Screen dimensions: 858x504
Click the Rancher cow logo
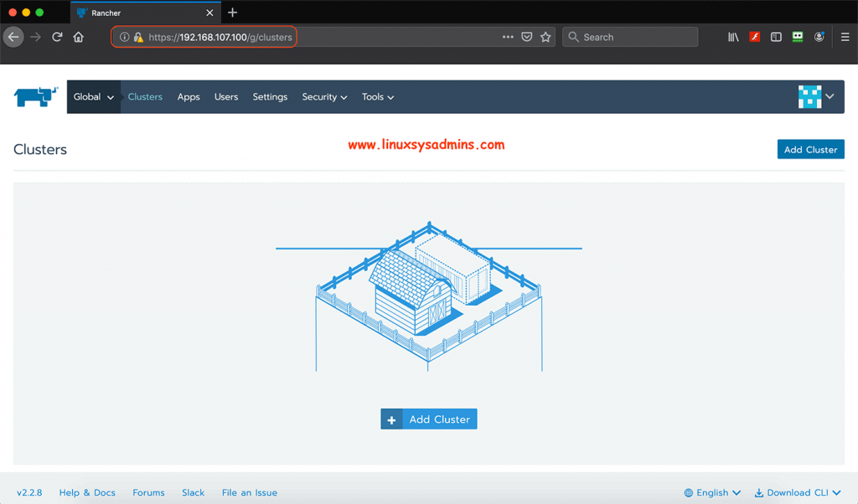(x=35, y=97)
